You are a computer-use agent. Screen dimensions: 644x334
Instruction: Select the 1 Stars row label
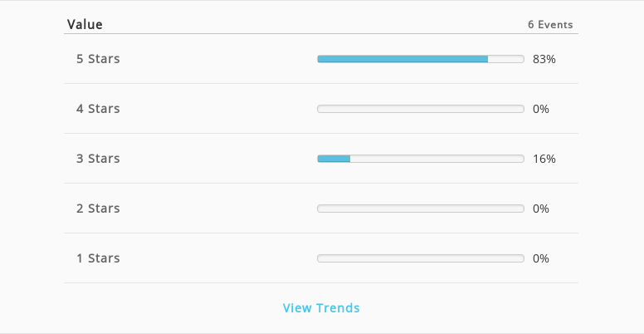coord(98,258)
